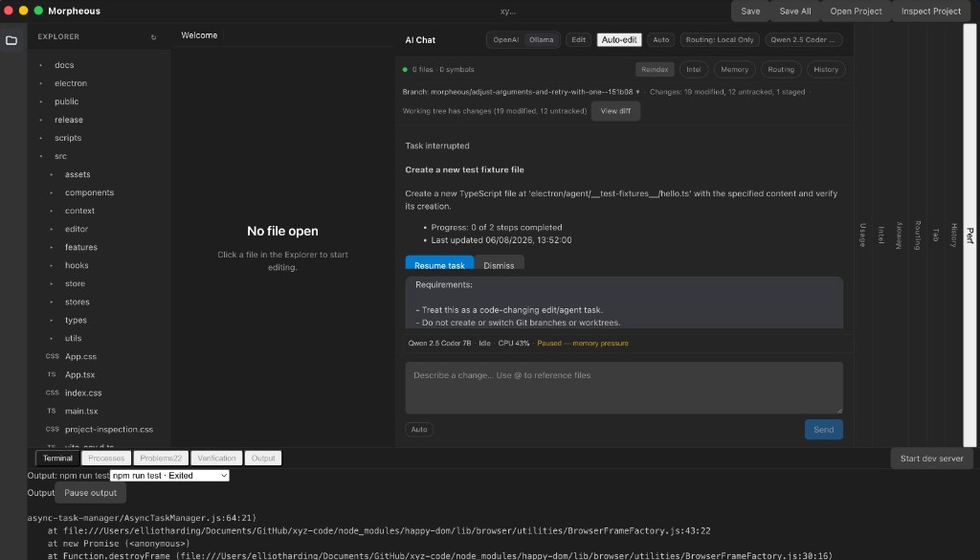This screenshot has width=980, height=560.
Task: Open the Explorer folder icon in sidebar
Action: 11,40
